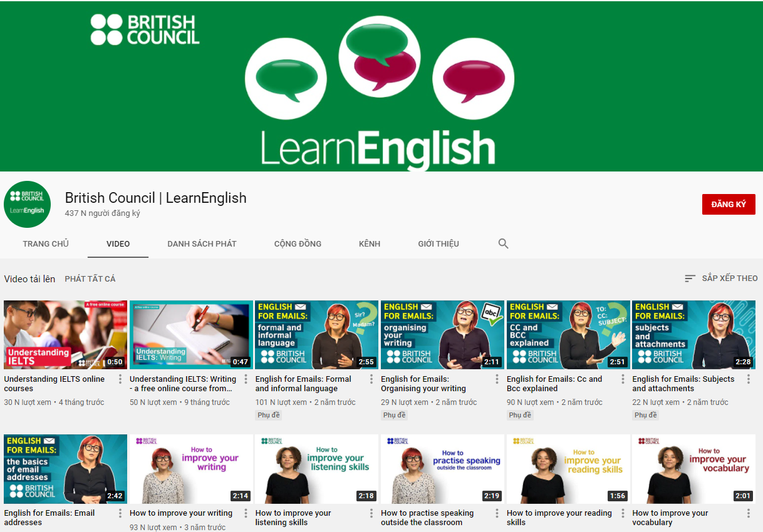Click the view count 22 N lượt xem
763x532 pixels.
coord(657,402)
